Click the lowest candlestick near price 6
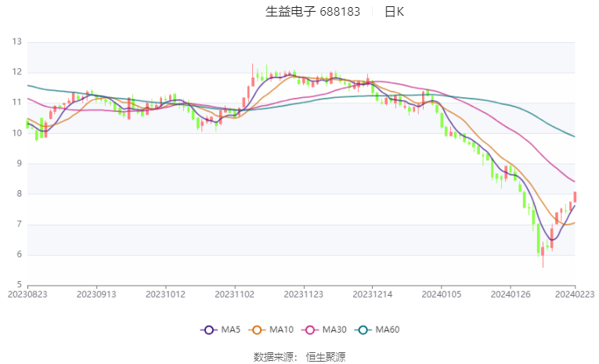599x364 pixels. click(543, 254)
